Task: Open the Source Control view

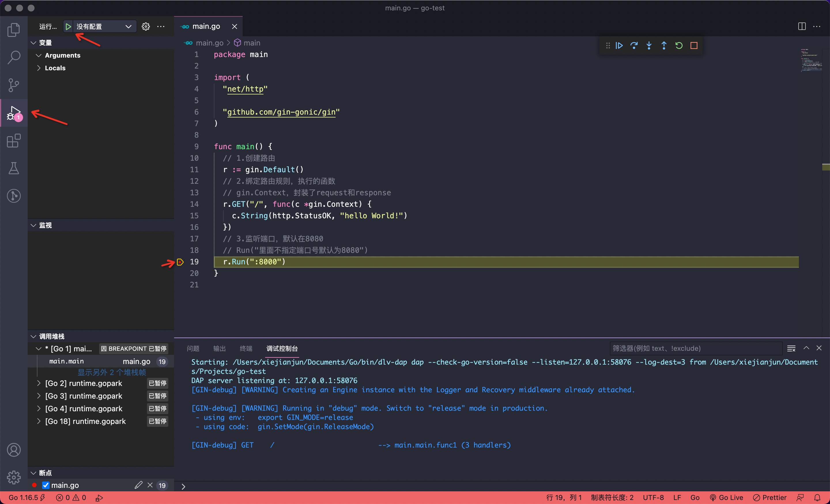Action: 14,85
